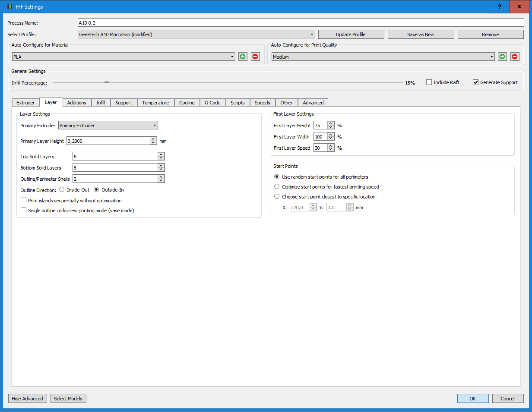
Task: Increase Top Solid Layers count
Action: (x=161, y=154)
